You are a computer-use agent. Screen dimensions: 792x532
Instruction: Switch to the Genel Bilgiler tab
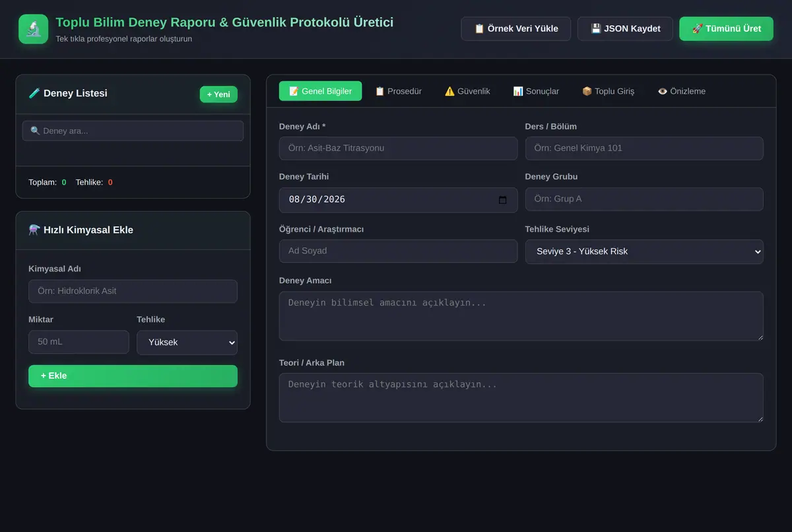click(320, 91)
